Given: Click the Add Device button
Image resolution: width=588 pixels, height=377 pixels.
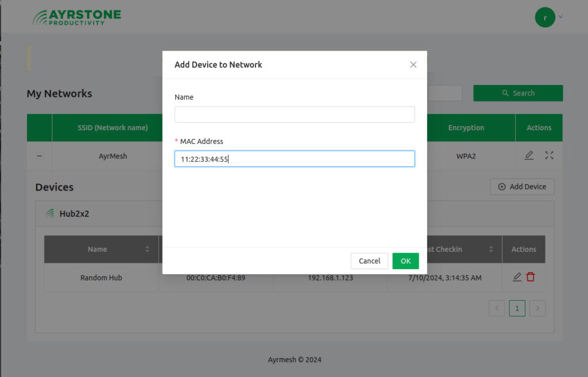Looking at the screenshot, I should click(x=522, y=186).
